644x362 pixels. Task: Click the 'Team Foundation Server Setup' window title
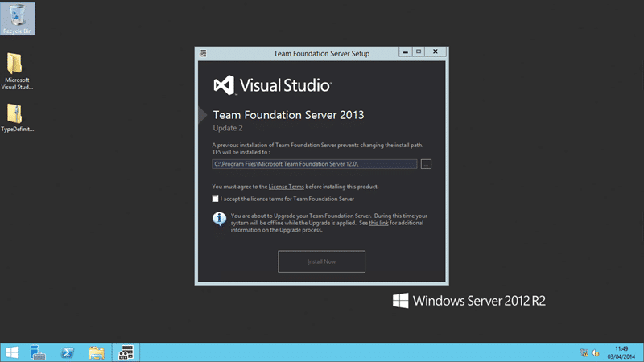point(321,53)
